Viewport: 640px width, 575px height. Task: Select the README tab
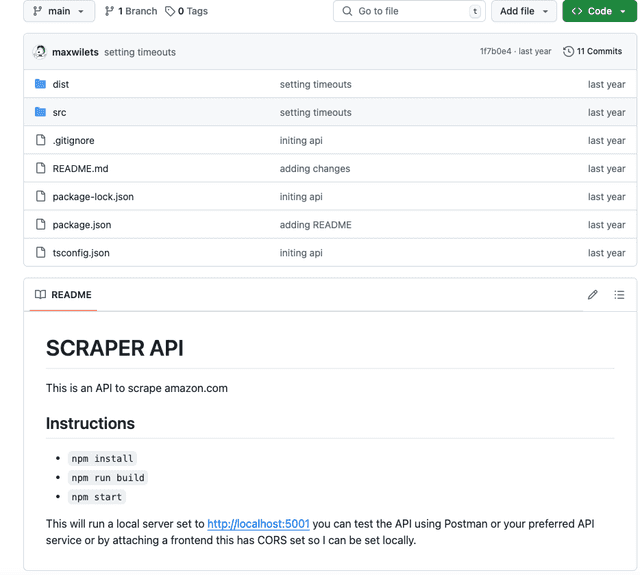pyautogui.click(x=63, y=295)
